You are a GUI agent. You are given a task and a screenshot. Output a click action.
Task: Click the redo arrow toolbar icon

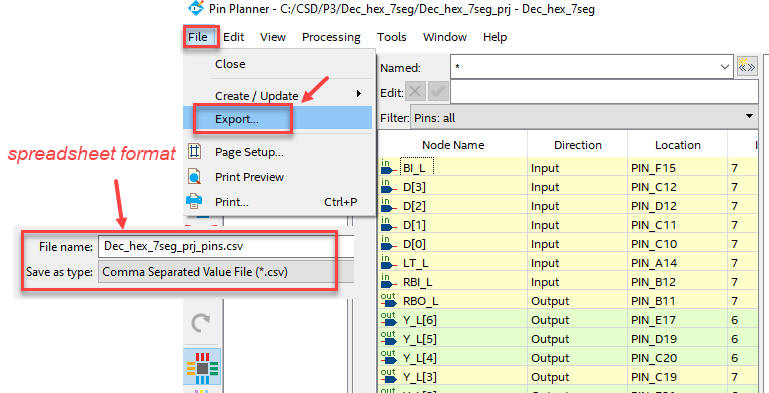[200, 323]
